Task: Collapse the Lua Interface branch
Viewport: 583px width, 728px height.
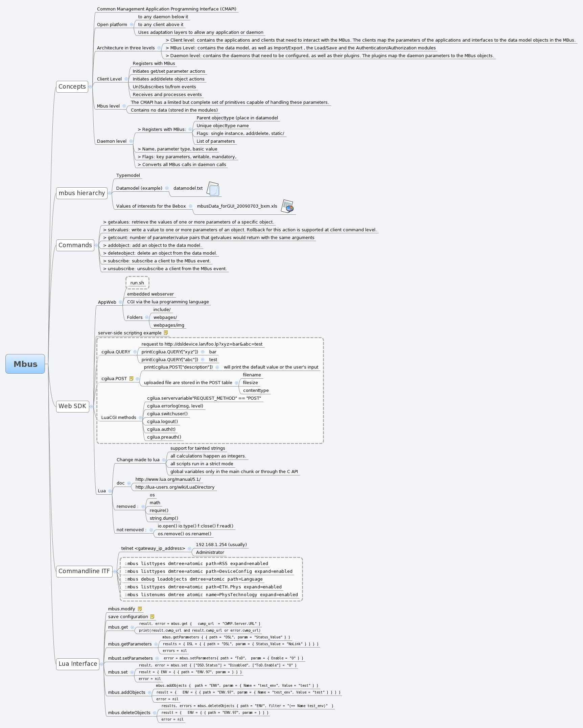Action: click(x=101, y=664)
